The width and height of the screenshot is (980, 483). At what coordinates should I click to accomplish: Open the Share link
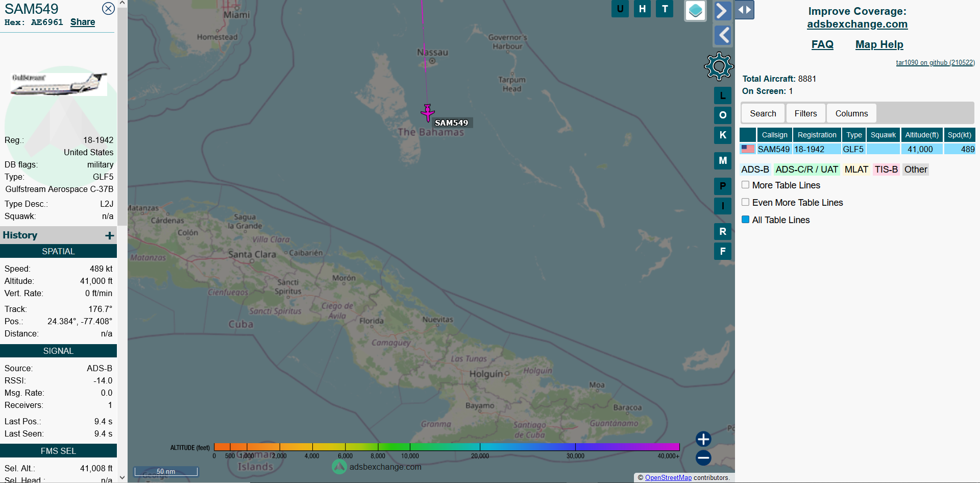coord(83,22)
